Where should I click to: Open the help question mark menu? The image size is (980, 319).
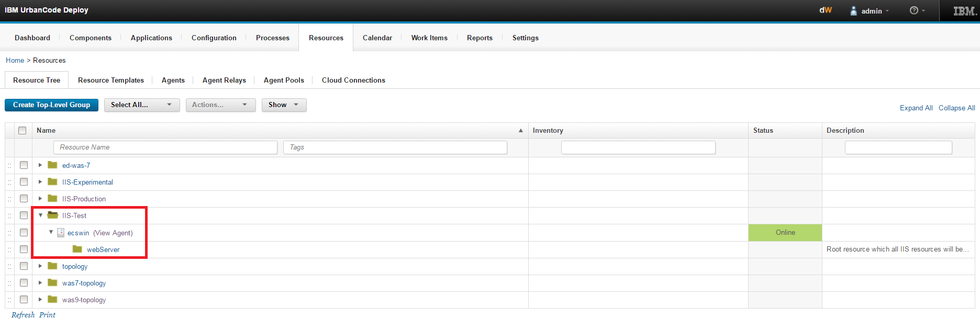pos(914,10)
